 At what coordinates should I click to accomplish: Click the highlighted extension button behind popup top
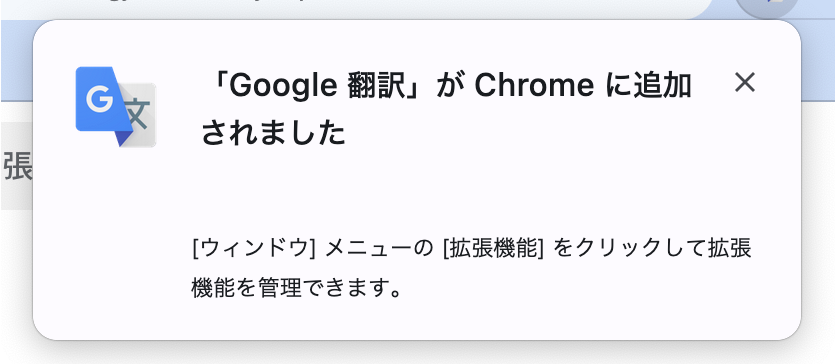tap(768, 7)
